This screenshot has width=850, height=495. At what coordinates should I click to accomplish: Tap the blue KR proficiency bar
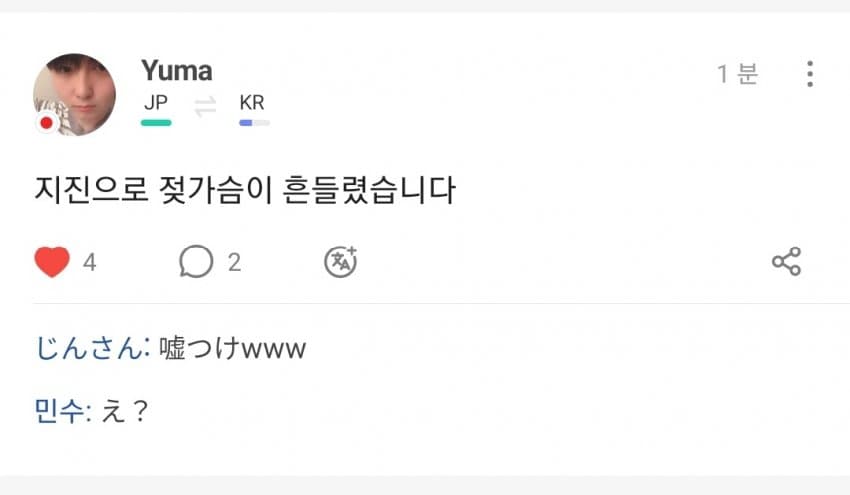pos(254,123)
